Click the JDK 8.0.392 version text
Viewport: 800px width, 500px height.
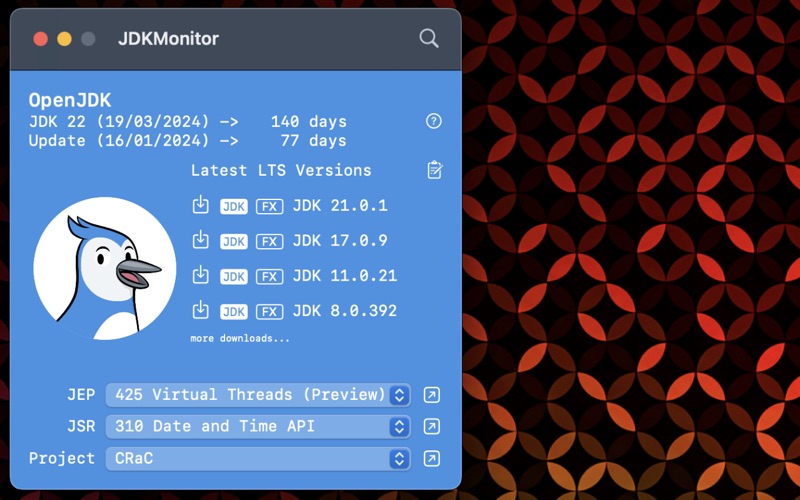345,311
